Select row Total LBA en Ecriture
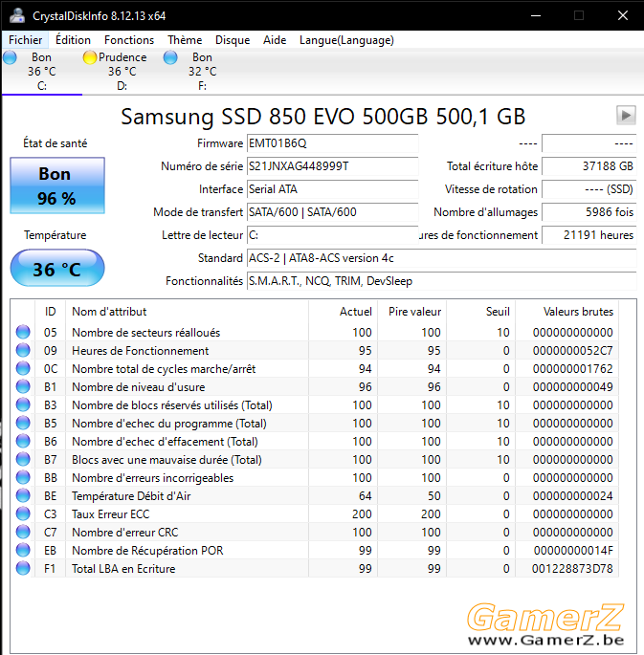The image size is (644, 655). 315,568
